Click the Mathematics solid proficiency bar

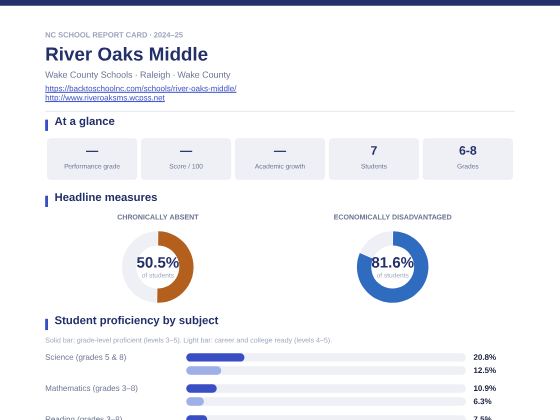point(201,388)
